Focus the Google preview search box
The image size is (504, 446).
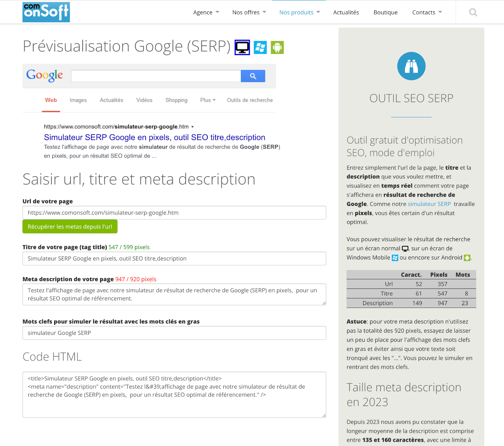coord(156,76)
